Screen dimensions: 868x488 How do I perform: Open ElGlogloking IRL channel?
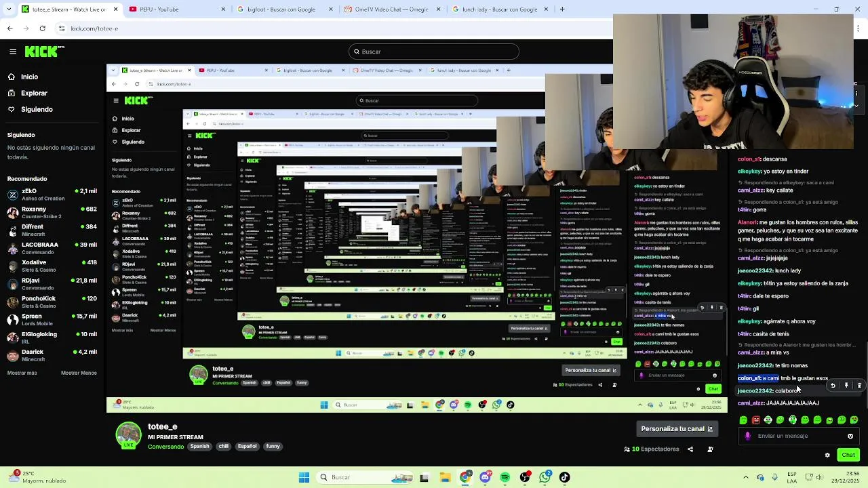52,337
